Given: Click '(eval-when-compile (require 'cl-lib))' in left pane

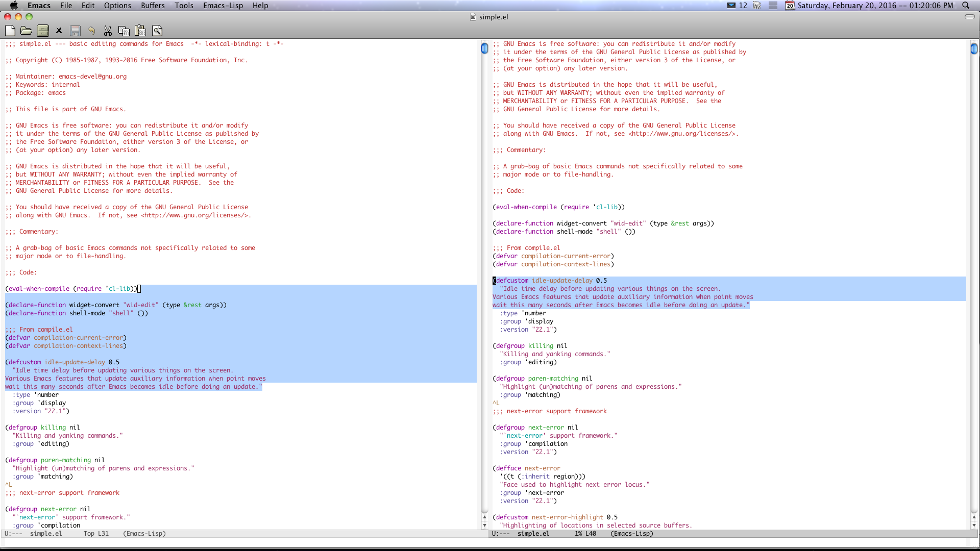Looking at the screenshot, I should 71,289.
